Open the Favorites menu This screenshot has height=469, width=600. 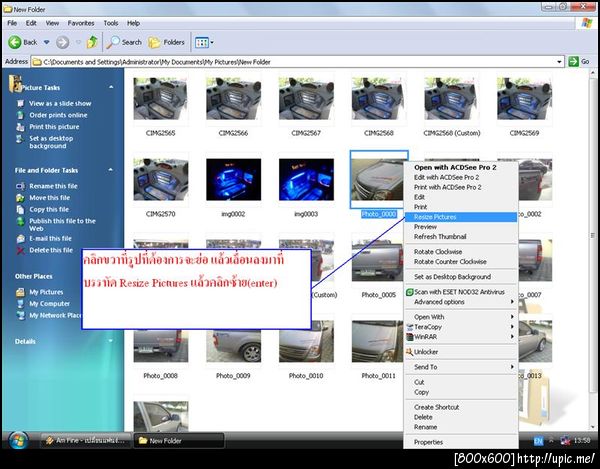click(x=81, y=23)
